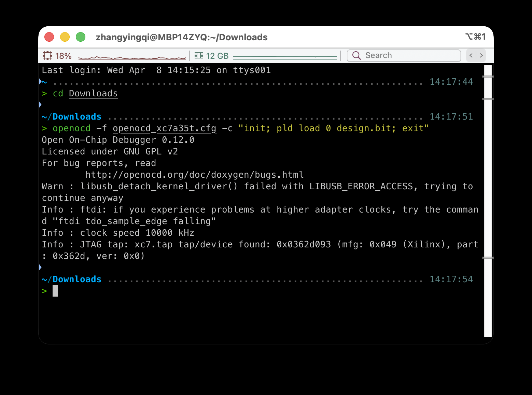Click the underlined openocd_xc7a35t.cfg filename

pyautogui.click(x=164, y=128)
